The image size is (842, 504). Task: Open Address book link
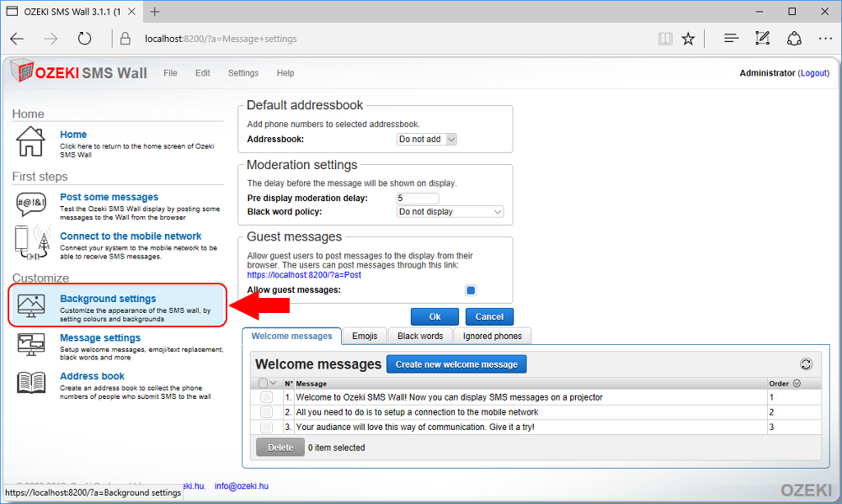click(93, 376)
